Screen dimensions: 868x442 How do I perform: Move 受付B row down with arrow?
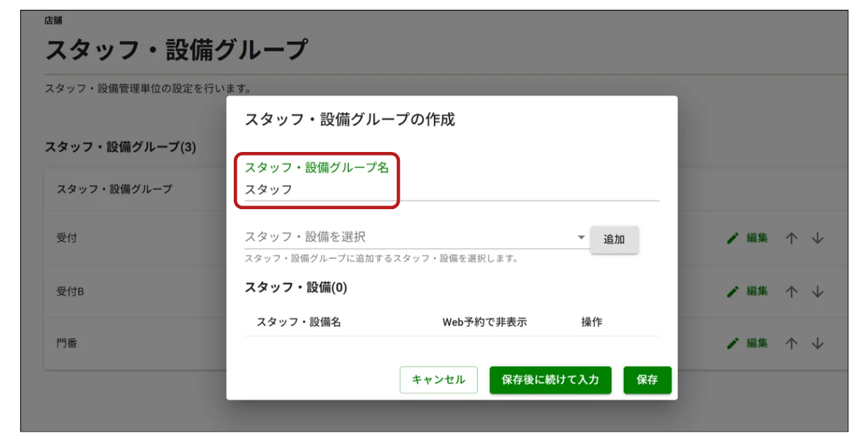coord(818,291)
